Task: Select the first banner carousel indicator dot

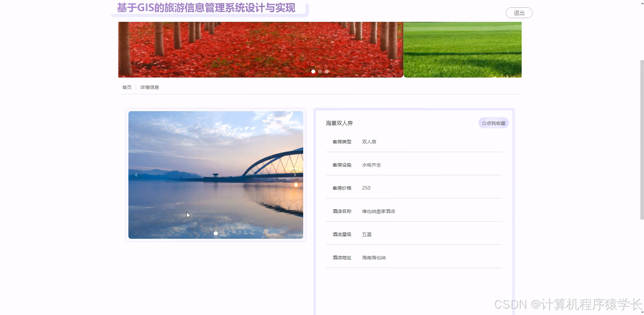Action: point(313,71)
